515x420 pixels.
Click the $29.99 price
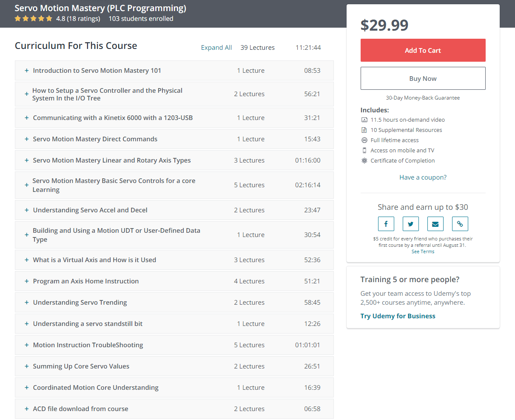[384, 25]
